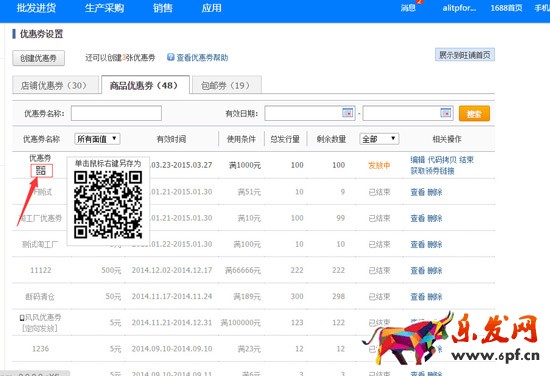Image resolution: width=550 pixels, height=376 pixels.
Task: Open the 消息 notifications
Action: [408, 8]
